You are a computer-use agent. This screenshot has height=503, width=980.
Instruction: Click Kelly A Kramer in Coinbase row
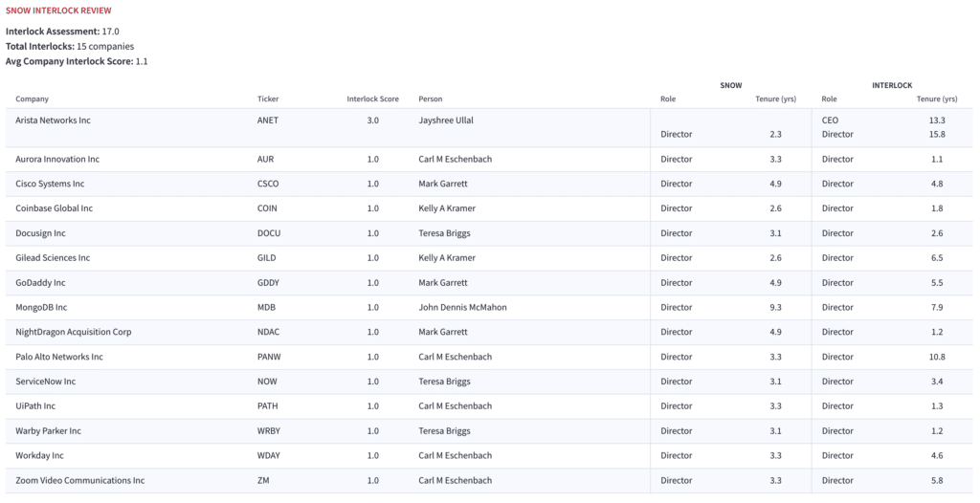[447, 208]
